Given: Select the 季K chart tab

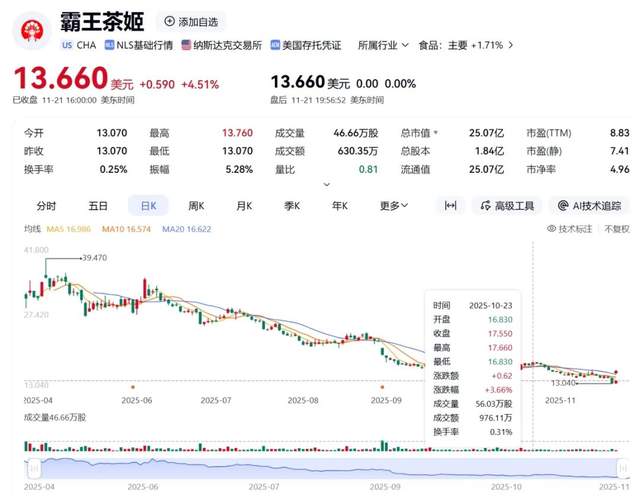Looking at the screenshot, I should pos(292,206).
